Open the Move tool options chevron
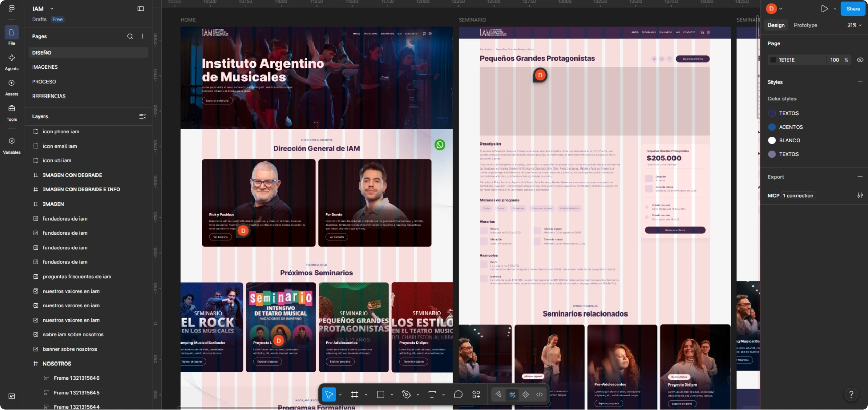Image resolution: width=868 pixels, height=410 pixels. click(x=340, y=395)
